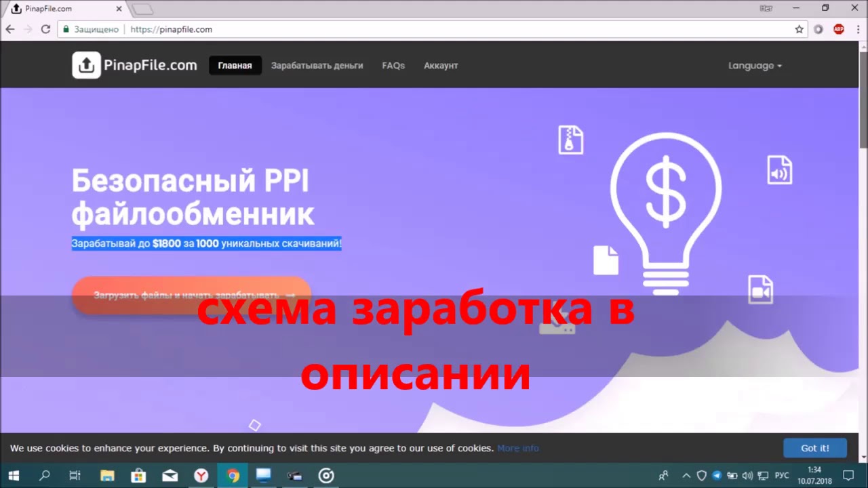Click the large dollar lightbulb illustration
The width and height of the screenshot is (868, 488).
coord(665,210)
